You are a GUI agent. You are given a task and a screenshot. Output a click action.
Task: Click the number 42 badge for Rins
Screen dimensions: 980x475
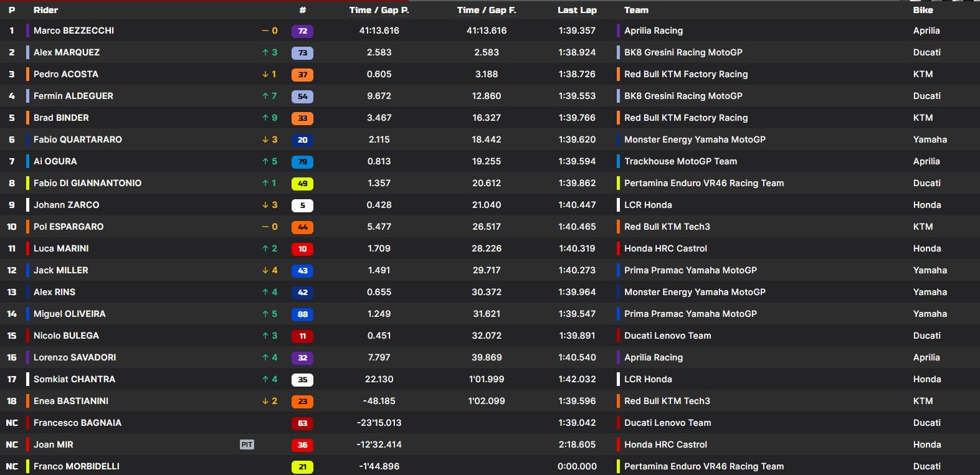(302, 293)
